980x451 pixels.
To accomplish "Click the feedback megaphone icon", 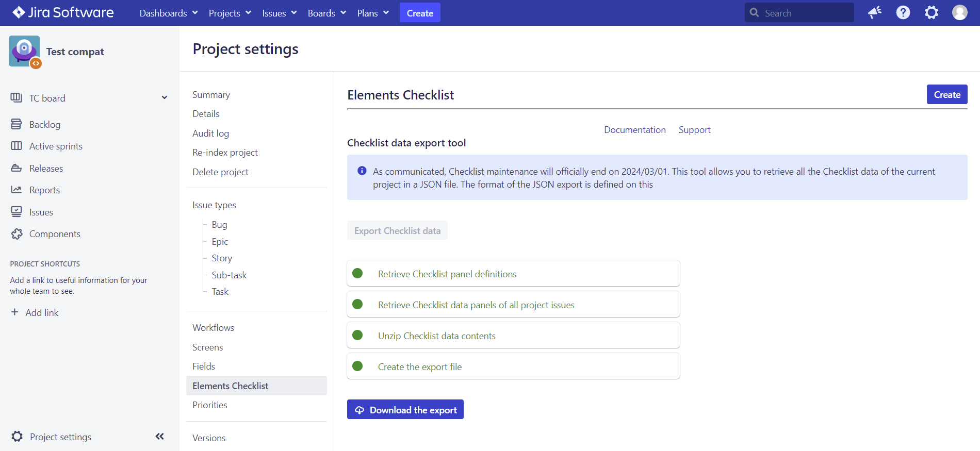I will coord(875,12).
